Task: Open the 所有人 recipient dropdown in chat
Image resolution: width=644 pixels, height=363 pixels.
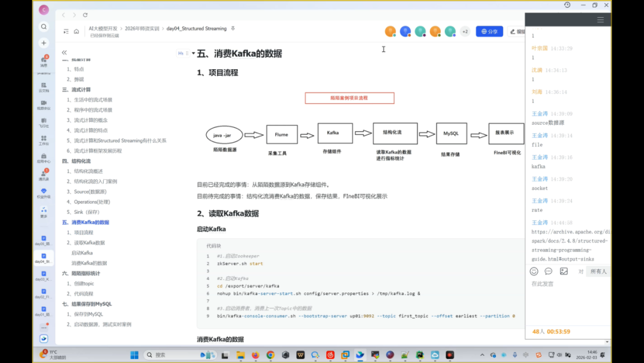Action: [597, 271]
